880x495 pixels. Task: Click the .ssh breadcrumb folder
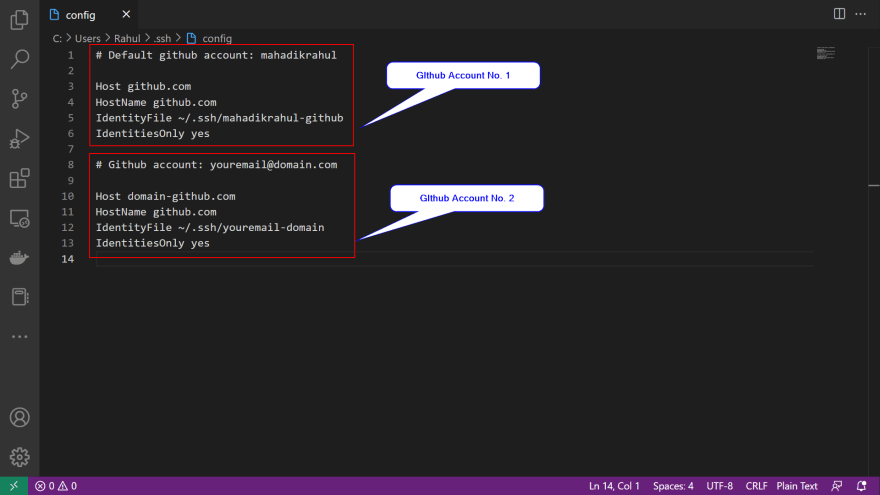pos(162,39)
